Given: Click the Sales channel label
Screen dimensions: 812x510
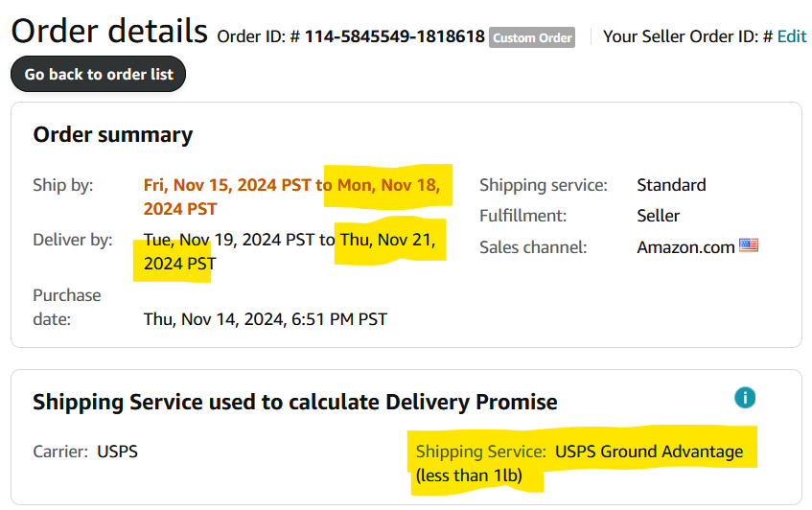Looking at the screenshot, I should point(533,247).
